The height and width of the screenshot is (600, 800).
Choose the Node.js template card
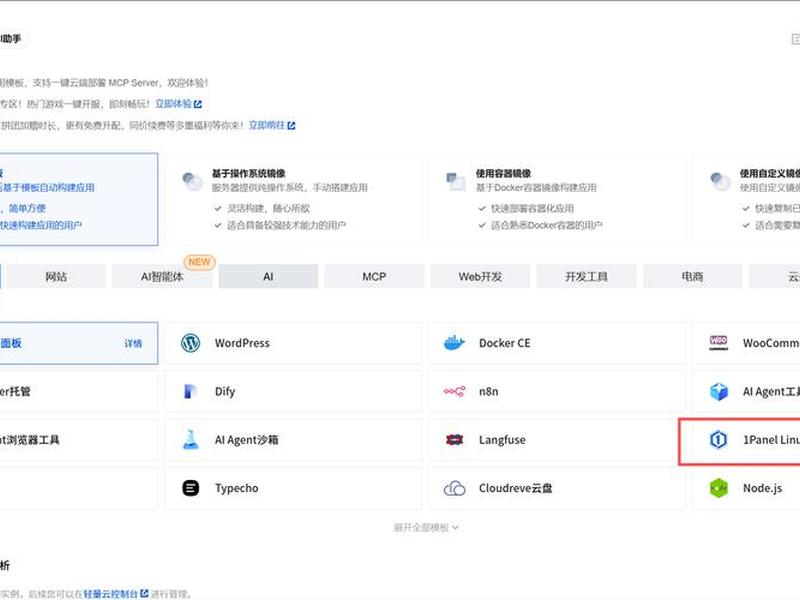tap(746, 488)
